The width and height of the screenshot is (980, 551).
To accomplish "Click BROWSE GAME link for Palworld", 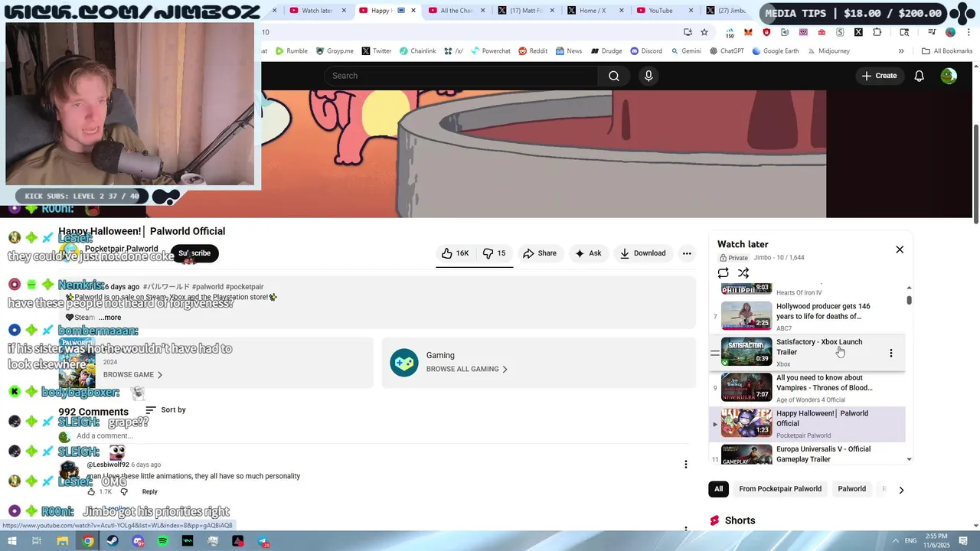I will (x=133, y=375).
